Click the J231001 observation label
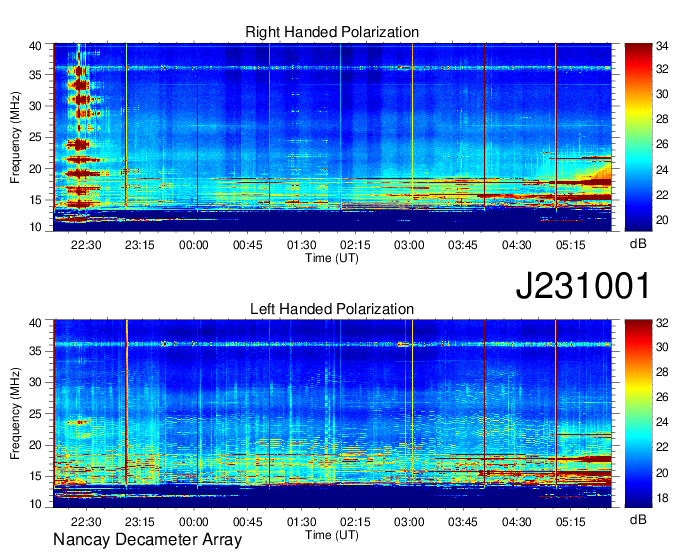The image size is (680, 552). [583, 286]
